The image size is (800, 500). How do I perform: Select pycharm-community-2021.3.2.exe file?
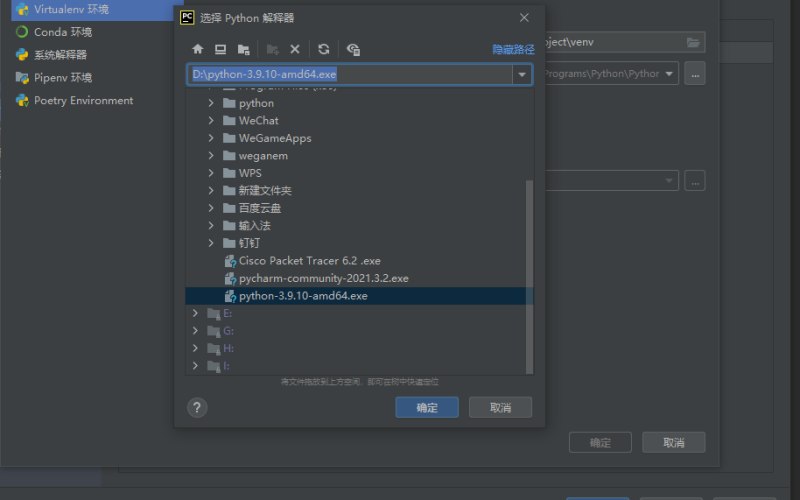(356, 278)
